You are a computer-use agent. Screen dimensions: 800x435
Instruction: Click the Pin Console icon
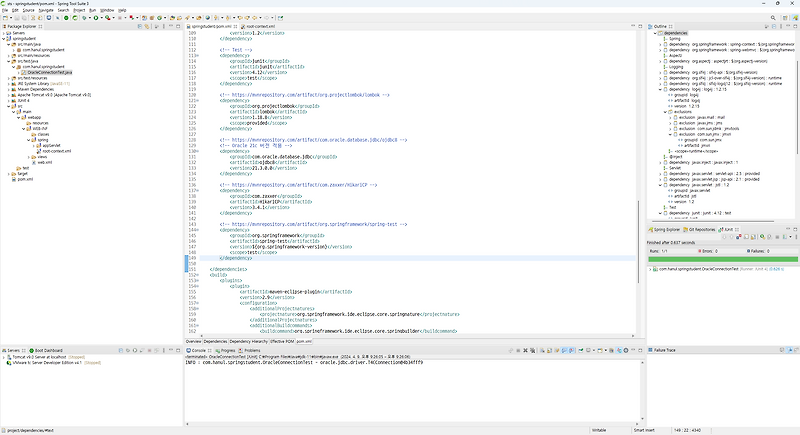[581, 350]
